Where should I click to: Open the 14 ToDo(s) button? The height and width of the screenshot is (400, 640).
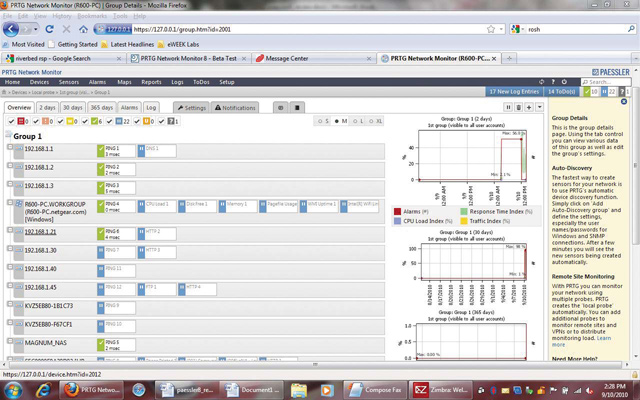[562, 92]
